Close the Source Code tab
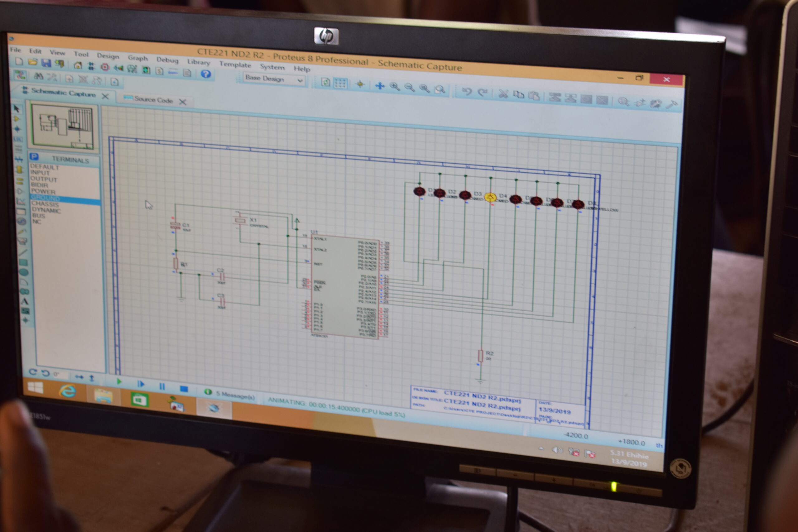Screen dimensions: 798x532 [183, 102]
